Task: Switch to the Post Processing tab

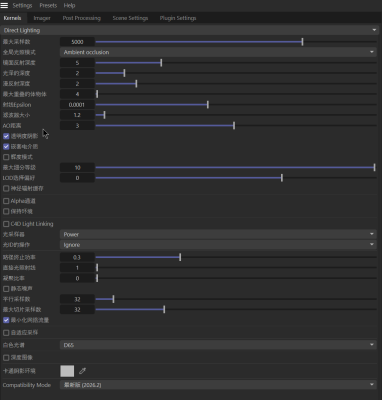Action: (x=82, y=18)
